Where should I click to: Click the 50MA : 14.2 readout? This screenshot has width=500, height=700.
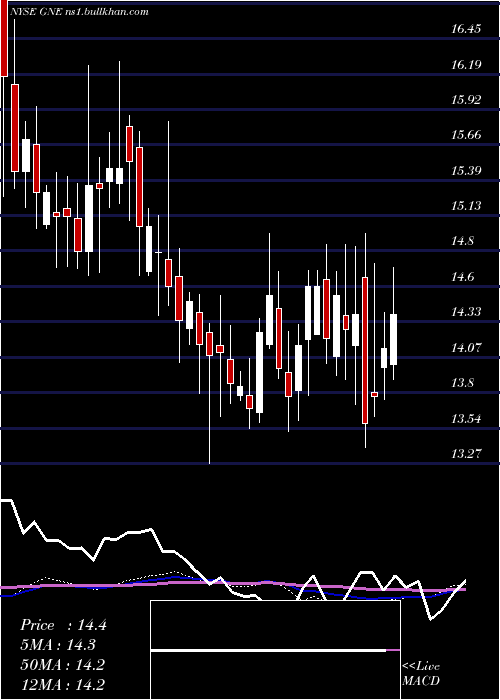coord(62,665)
